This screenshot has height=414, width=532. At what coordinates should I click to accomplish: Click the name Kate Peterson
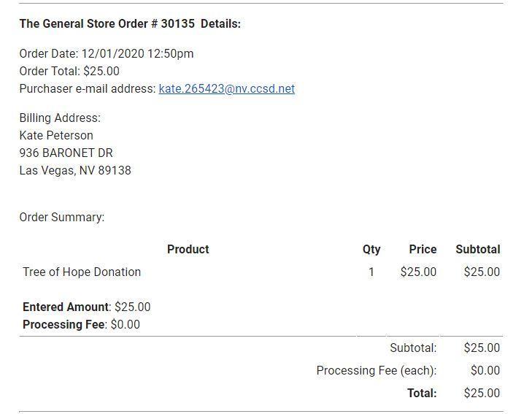click(56, 136)
